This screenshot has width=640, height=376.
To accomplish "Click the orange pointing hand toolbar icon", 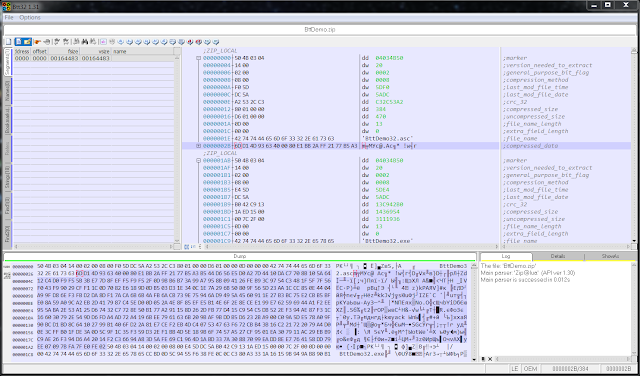I will pyautogui.click(x=38, y=42).
